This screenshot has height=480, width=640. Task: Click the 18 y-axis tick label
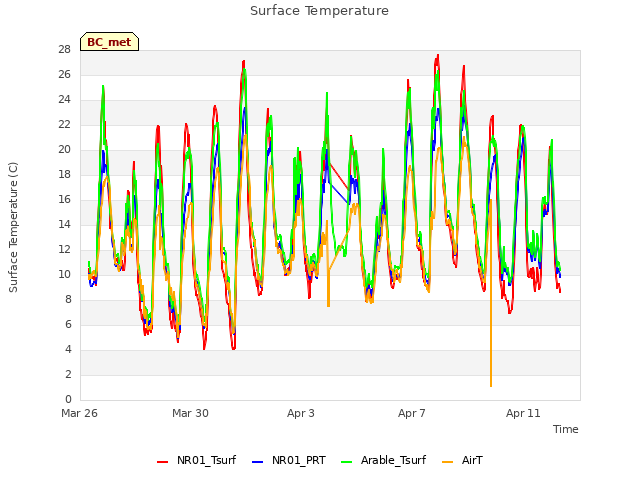[x=64, y=174]
